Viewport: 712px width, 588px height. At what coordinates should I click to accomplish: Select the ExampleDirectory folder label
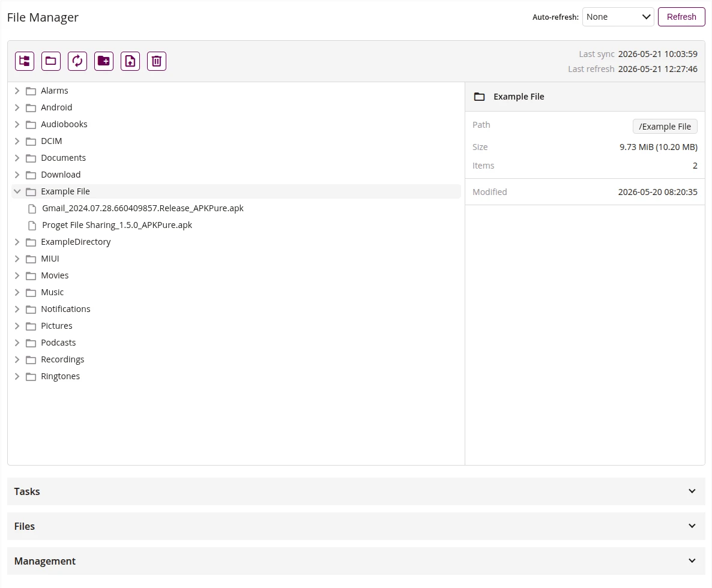click(x=76, y=242)
